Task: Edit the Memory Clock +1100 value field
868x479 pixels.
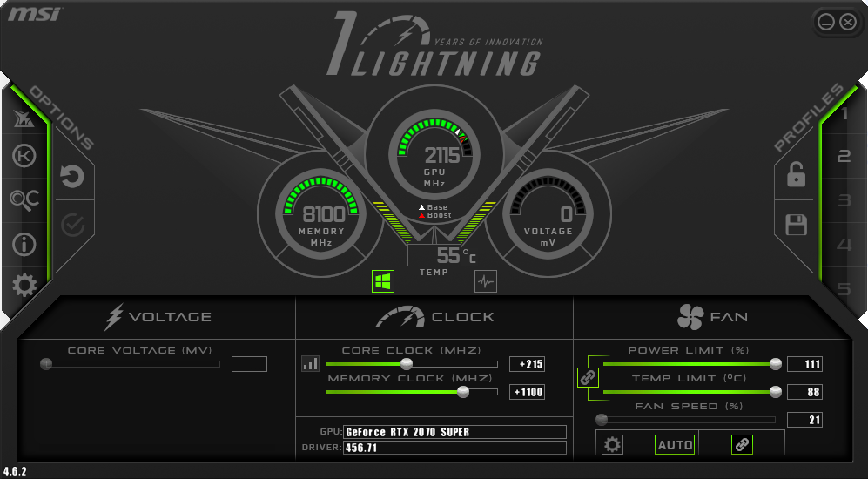Action: click(x=527, y=392)
